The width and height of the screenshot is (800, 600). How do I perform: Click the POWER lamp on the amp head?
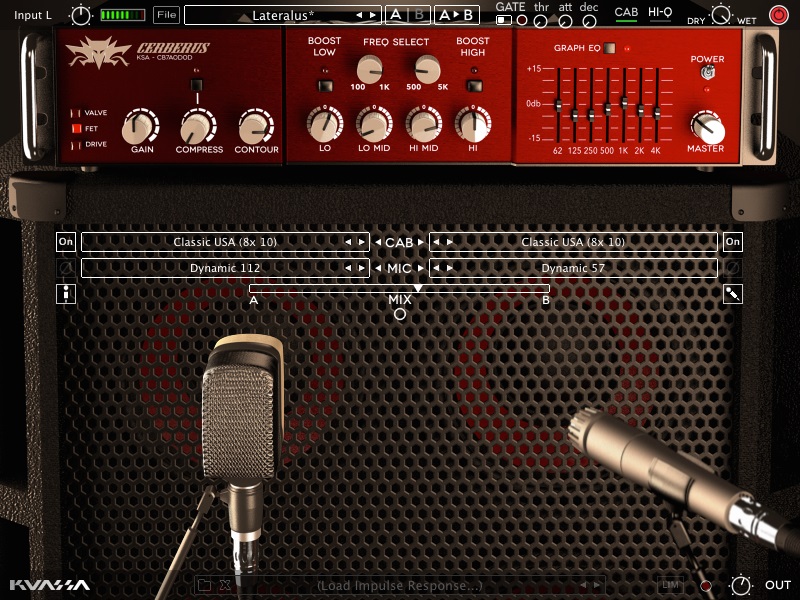[707, 89]
